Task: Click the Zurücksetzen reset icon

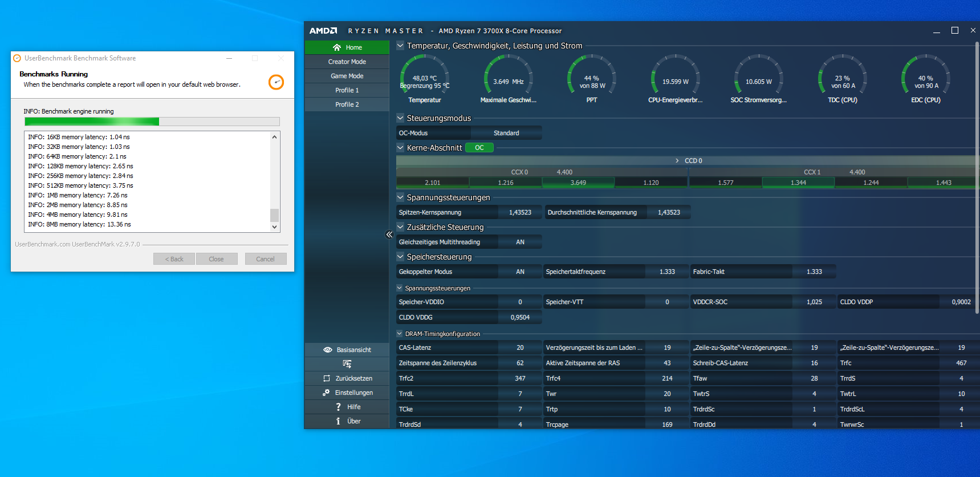Action: [x=327, y=378]
